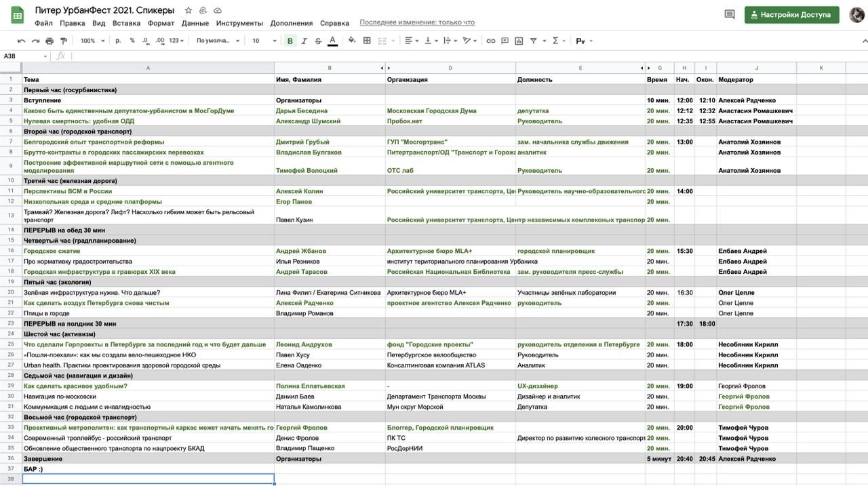Open the input tools dropdown (Ру)
This screenshot has height=486, width=868.
point(584,41)
